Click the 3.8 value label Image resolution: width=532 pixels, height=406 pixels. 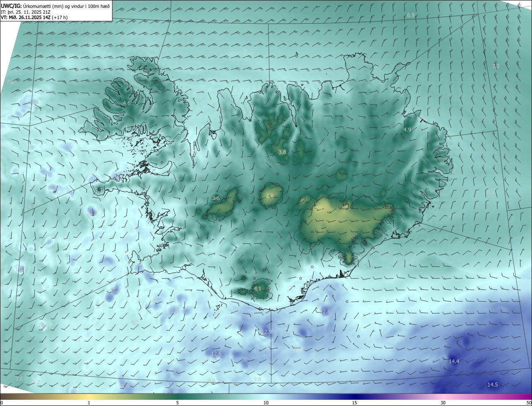(282, 152)
